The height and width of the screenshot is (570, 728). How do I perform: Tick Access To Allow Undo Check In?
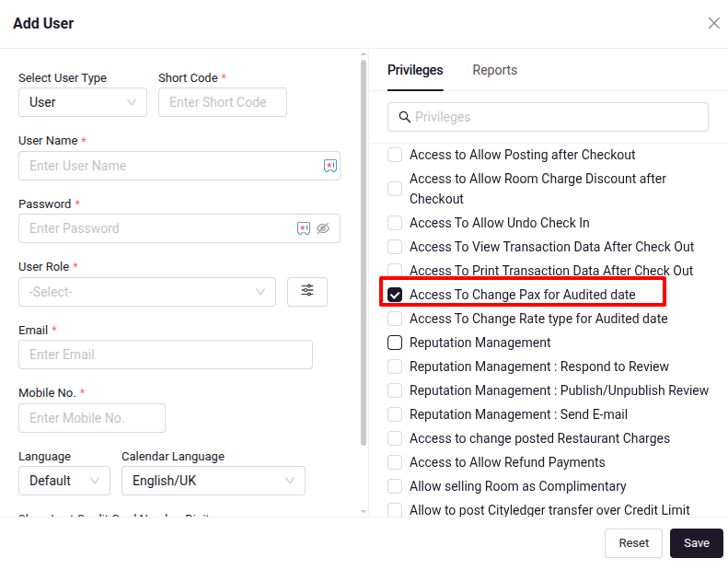[395, 223]
